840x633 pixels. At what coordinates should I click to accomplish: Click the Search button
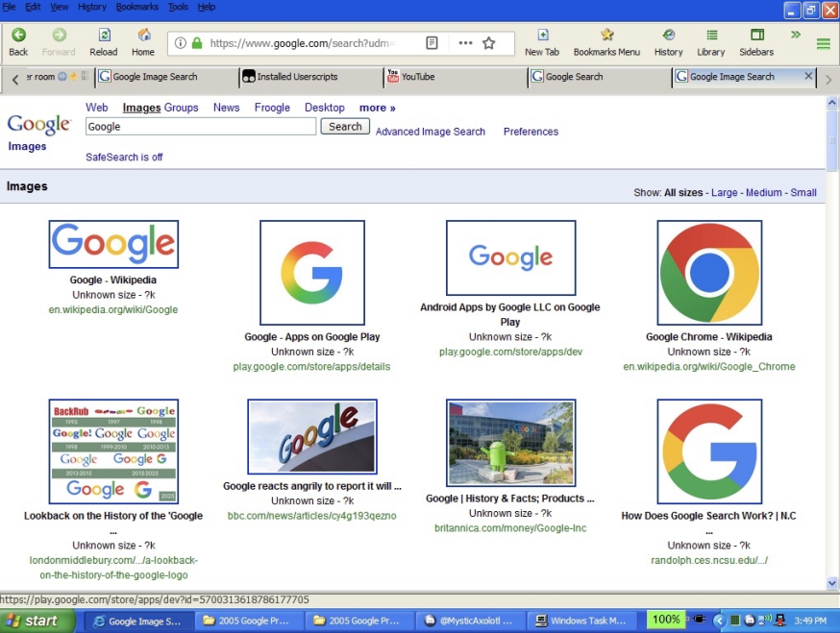point(345,127)
